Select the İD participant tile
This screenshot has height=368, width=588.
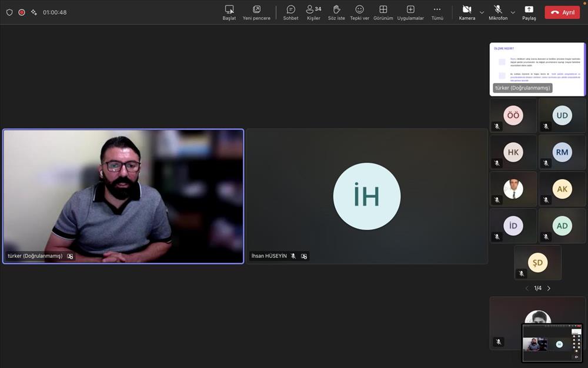(x=513, y=226)
